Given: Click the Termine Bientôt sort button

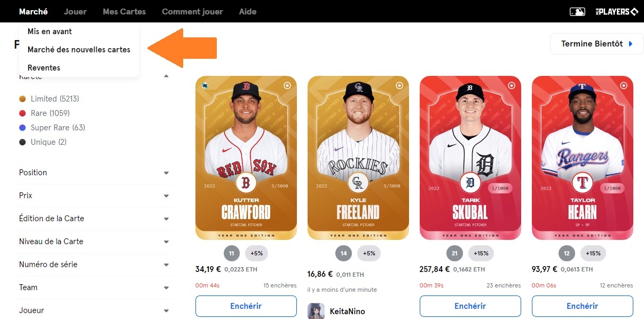Looking at the screenshot, I should point(596,44).
